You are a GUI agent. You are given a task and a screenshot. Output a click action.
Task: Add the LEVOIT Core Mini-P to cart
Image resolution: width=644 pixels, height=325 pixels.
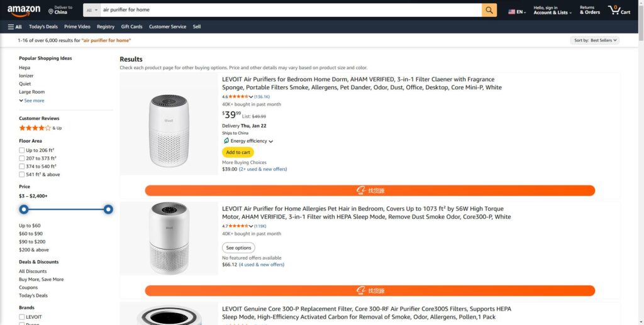pyautogui.click(x=238, y=152)
